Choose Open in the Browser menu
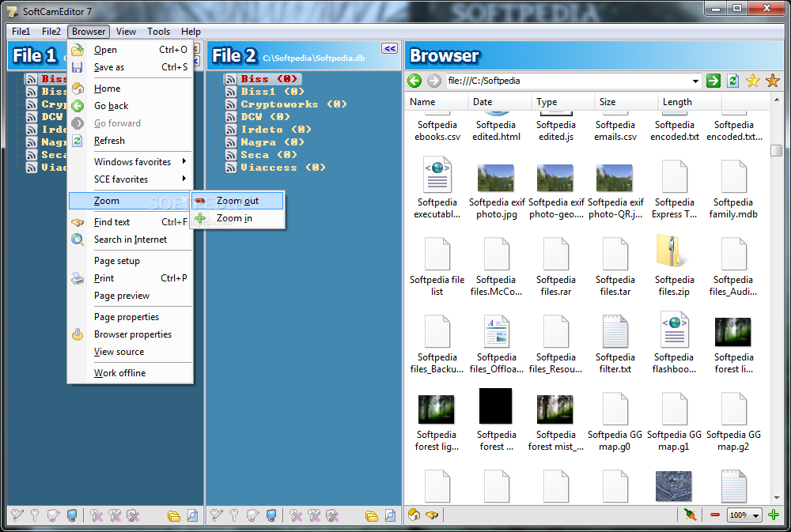 tap(131, 50)
